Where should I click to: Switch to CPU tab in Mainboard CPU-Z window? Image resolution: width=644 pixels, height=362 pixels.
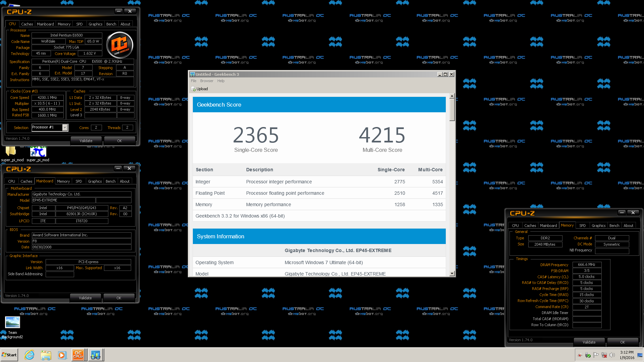[x=12, y=181]
